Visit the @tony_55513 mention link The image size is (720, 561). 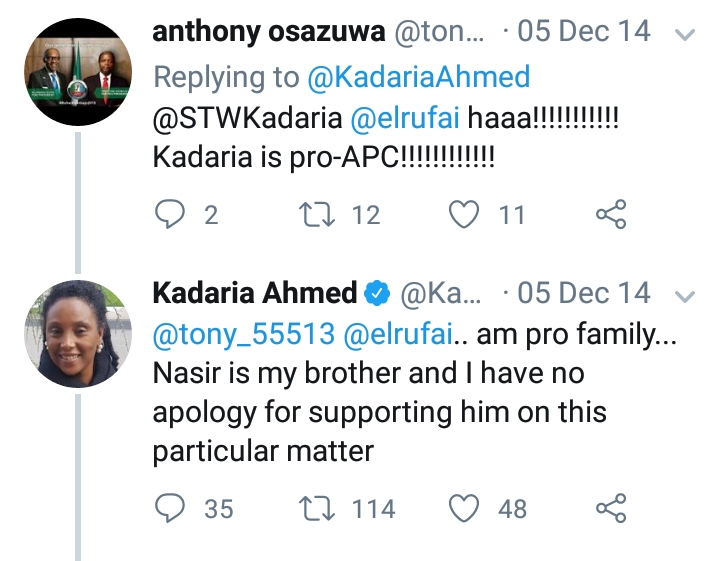[x=243, y=337]
